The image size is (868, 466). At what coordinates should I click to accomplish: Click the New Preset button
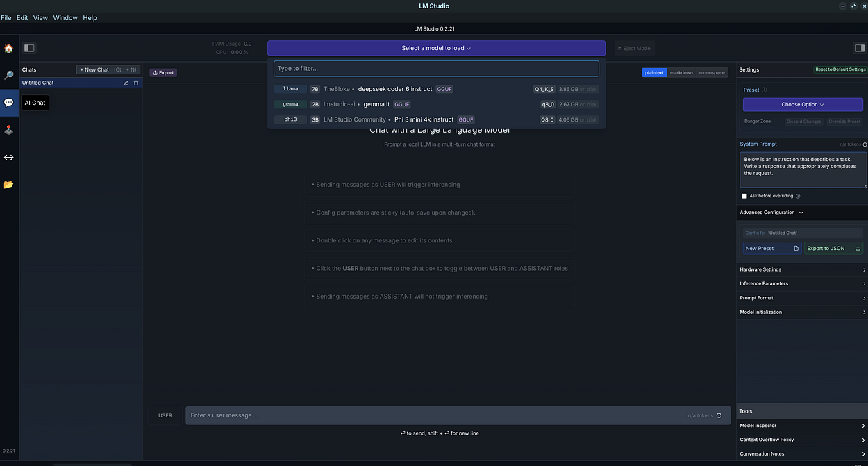(772, 248)
